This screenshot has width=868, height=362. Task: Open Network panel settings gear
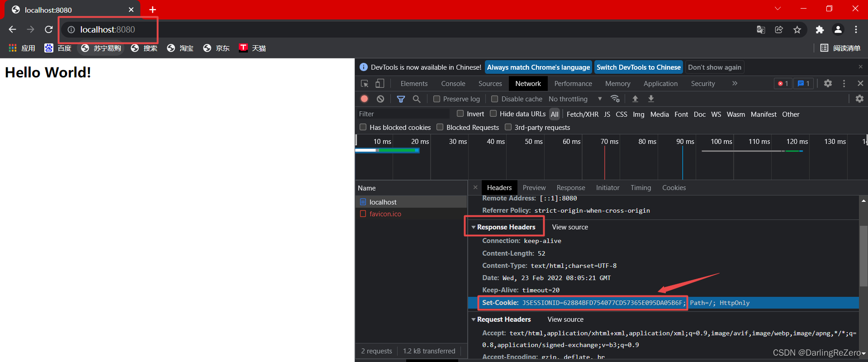click(x=859, y=99)
